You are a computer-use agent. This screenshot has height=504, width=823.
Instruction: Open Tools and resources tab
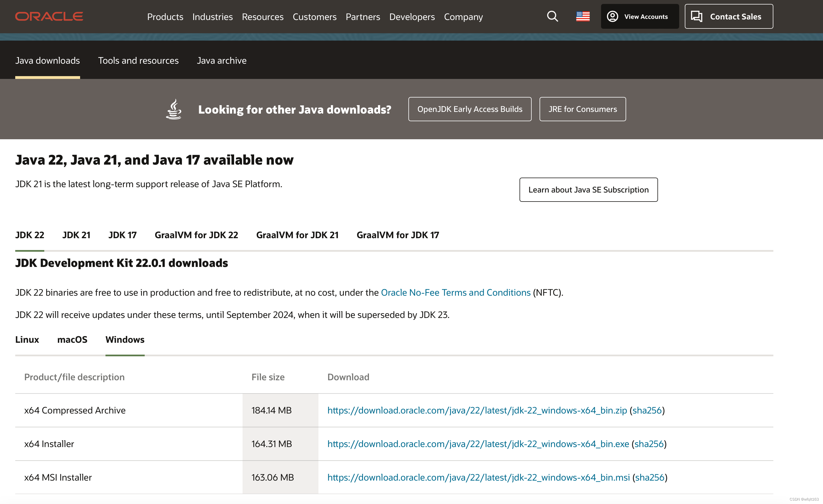click(138, 60)
